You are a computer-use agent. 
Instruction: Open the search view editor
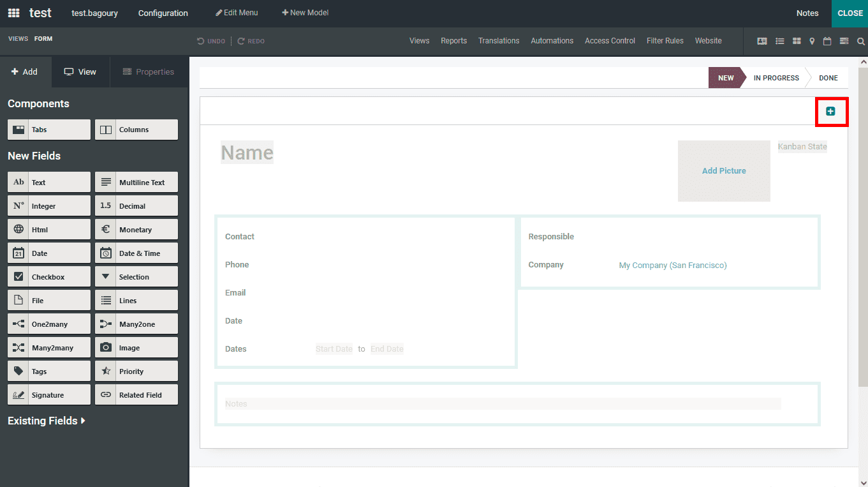tap(860, 40)
